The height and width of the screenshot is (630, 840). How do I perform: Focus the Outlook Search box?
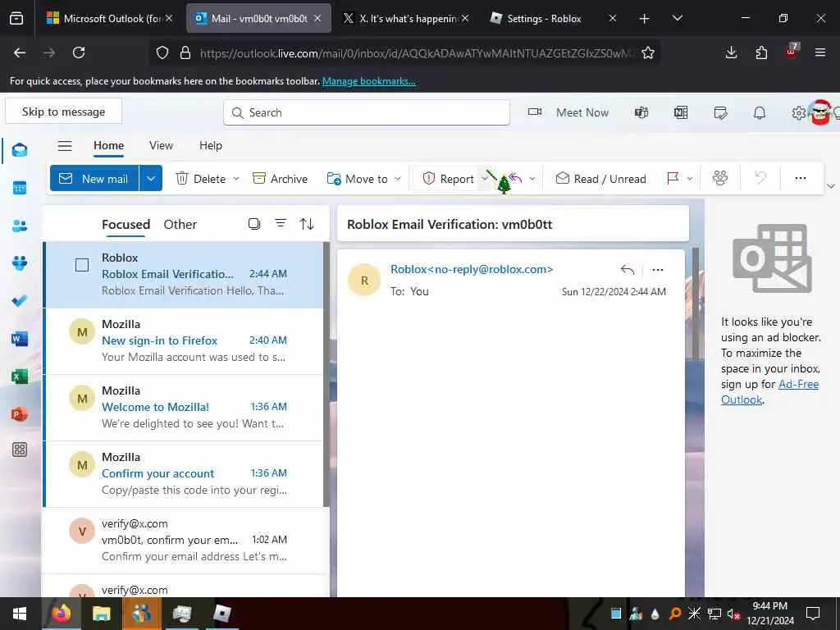pyautogui.click(x=367, y=112)
